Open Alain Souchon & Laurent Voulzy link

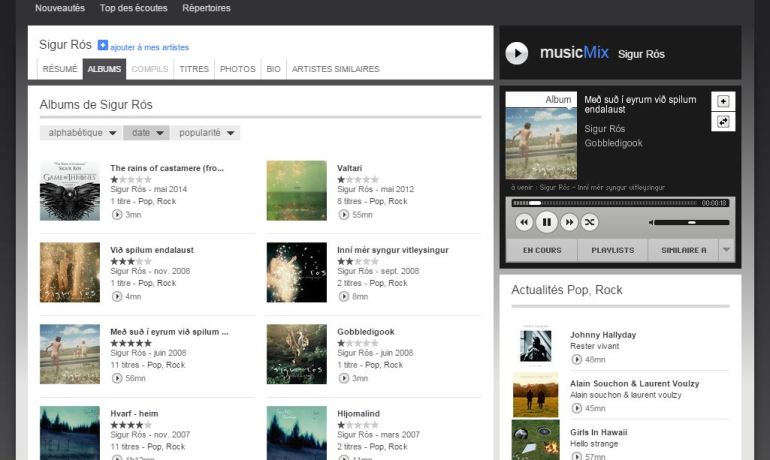point(634,383)
